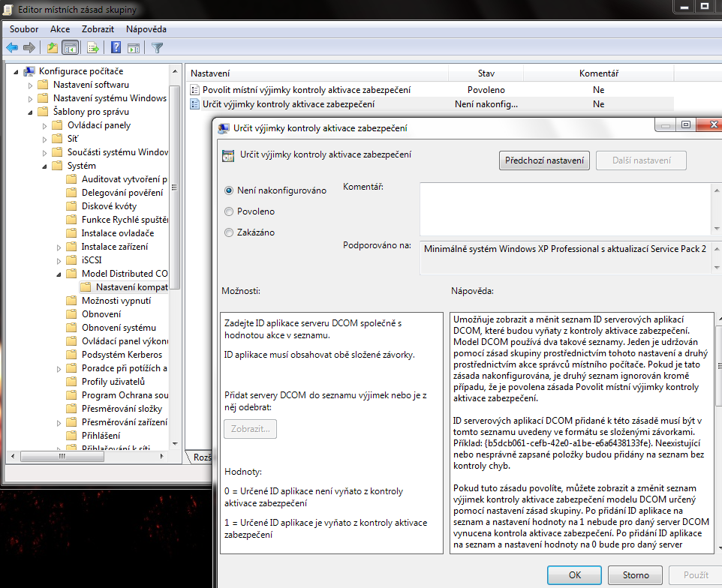Viewport: 722px width, 588px height.
Task: Click the Export list toolbar icon
Action: click(93, 48)
